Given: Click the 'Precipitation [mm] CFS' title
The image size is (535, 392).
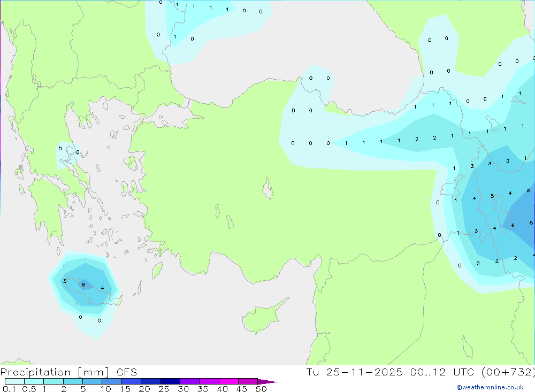Looking at the screenshot, I should click(68, 372).
